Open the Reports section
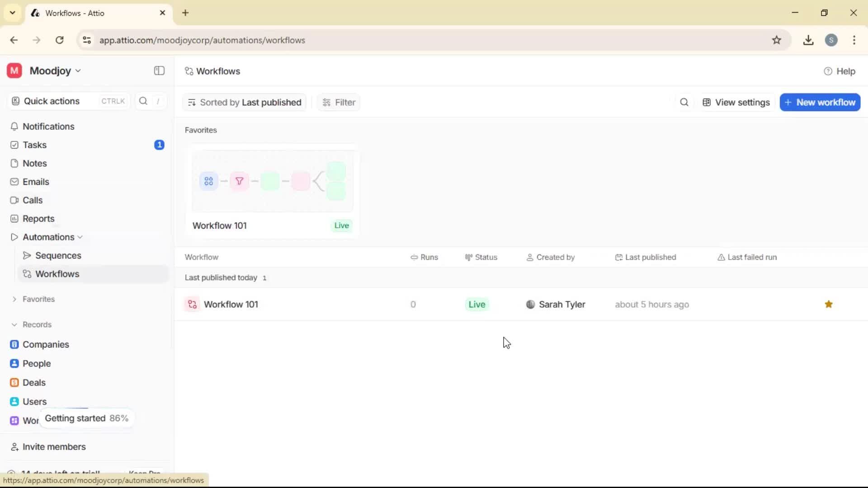 point(38,218)
